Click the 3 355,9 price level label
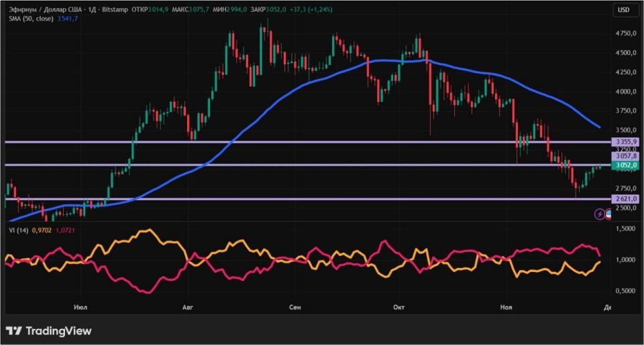The height and width of the screenshot is (345, 644). (624, 142)
